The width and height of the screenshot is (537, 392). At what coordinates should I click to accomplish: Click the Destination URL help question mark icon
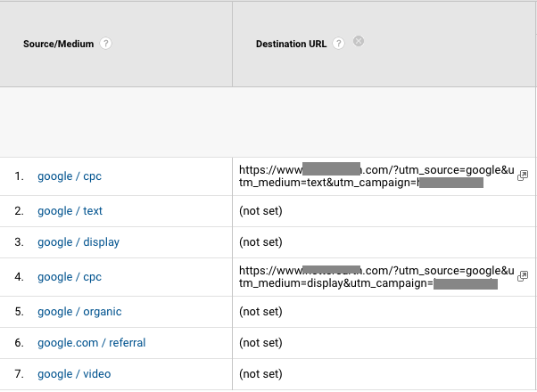point(338,43)
